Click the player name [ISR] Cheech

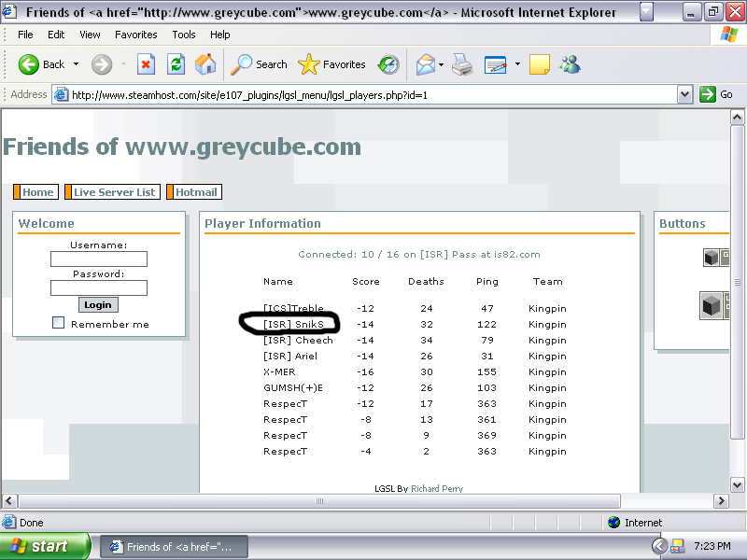coord(298,340)
